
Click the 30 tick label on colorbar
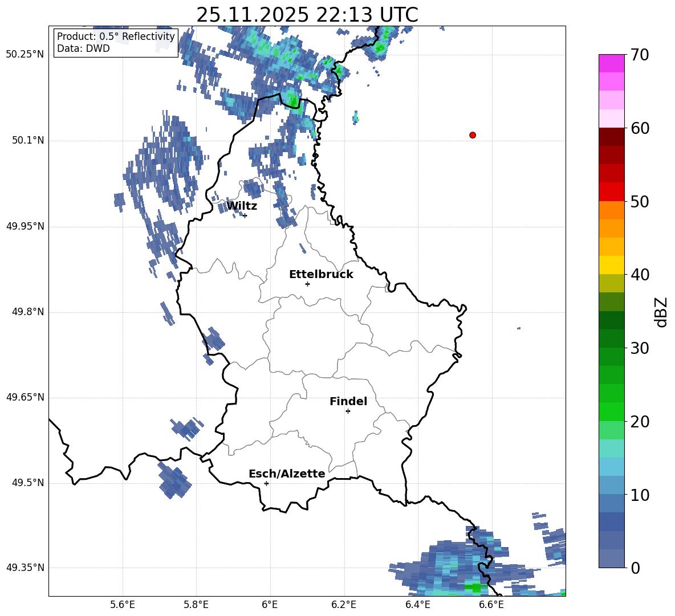click(640, 348)
